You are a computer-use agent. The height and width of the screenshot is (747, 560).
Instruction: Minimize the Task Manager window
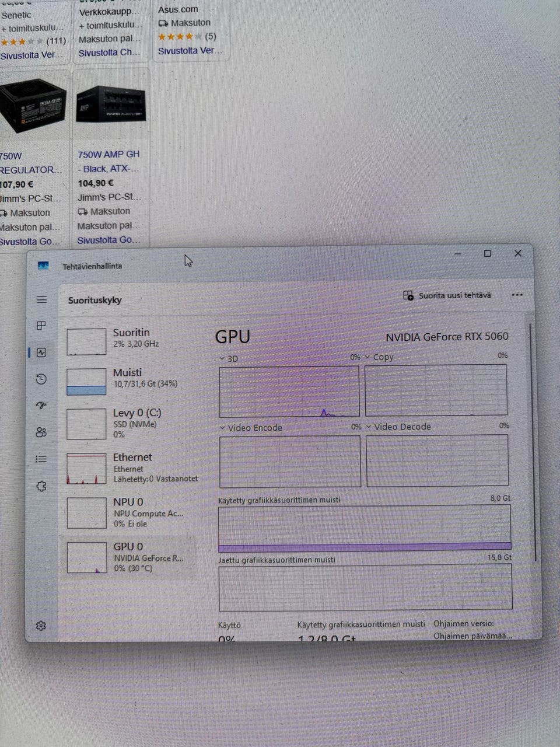458,253
